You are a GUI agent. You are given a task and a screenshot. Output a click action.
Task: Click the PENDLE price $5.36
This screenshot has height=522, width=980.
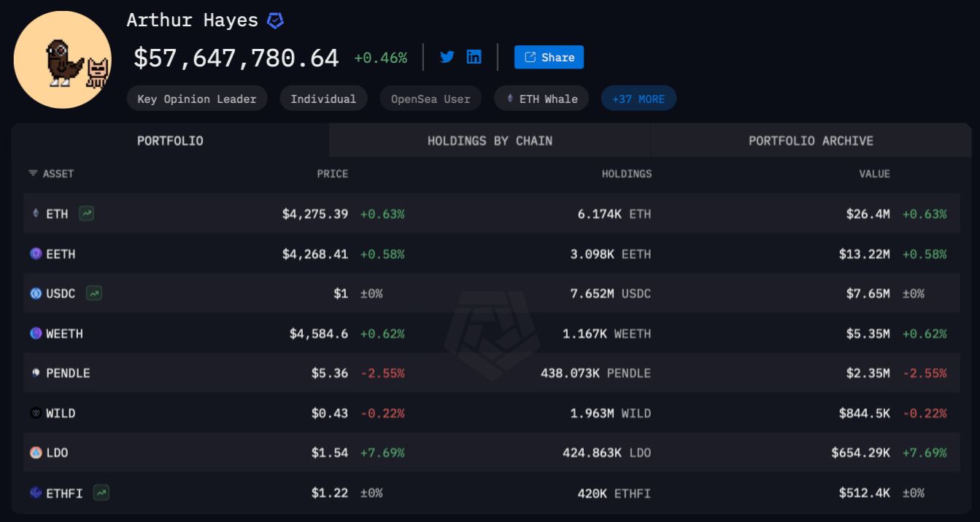click(x=330, y=373)
